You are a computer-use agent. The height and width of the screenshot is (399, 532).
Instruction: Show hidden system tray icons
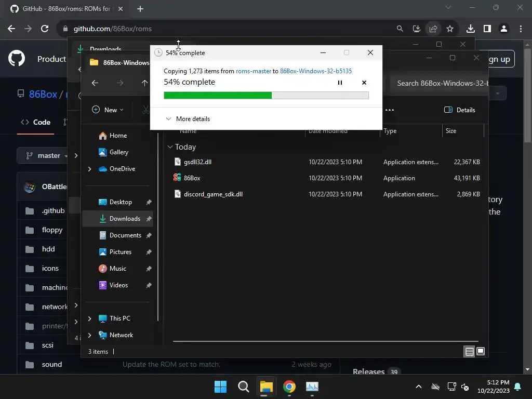click(419, 387)
